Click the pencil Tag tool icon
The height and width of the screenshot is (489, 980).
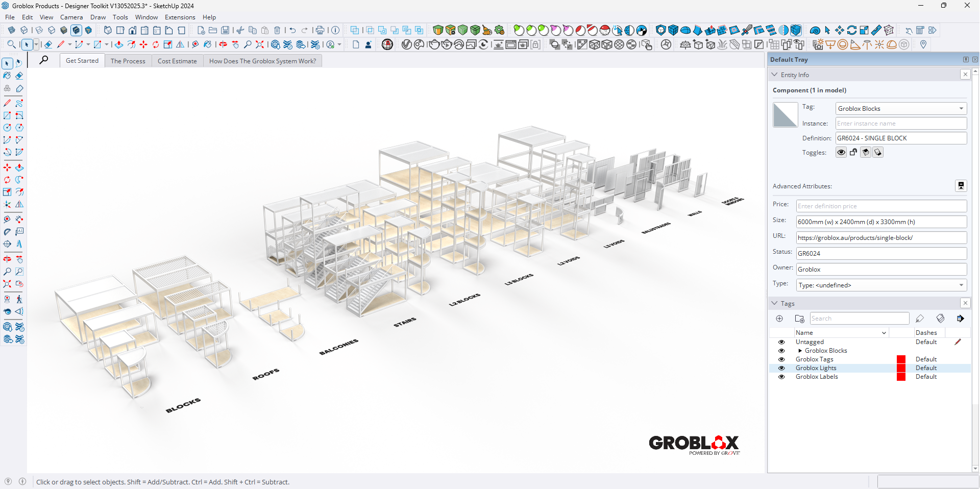pyautogui.click(x=920, y=319)
